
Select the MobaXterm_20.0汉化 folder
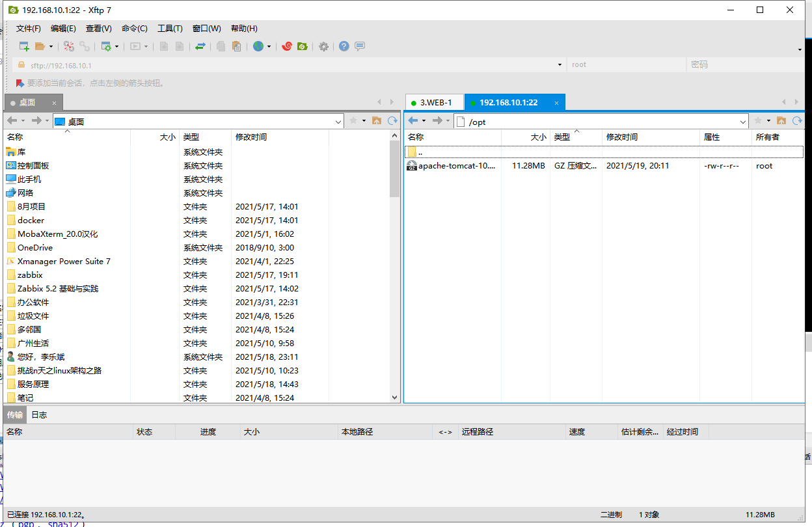coord(57,234)
